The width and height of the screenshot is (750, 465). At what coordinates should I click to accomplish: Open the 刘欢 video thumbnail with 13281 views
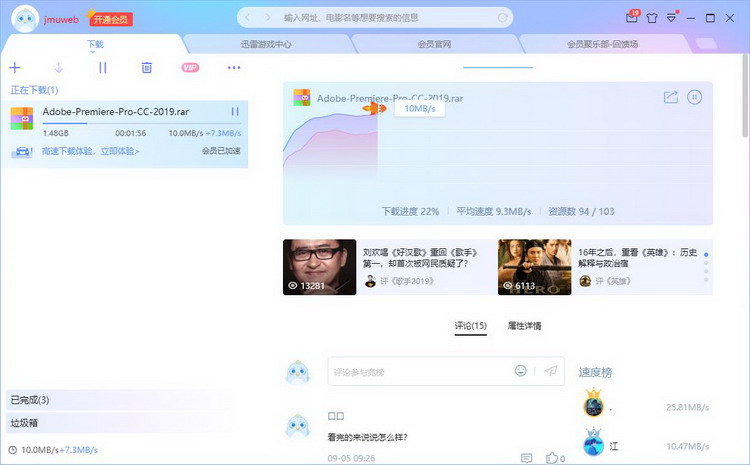(x=320, y=267)
